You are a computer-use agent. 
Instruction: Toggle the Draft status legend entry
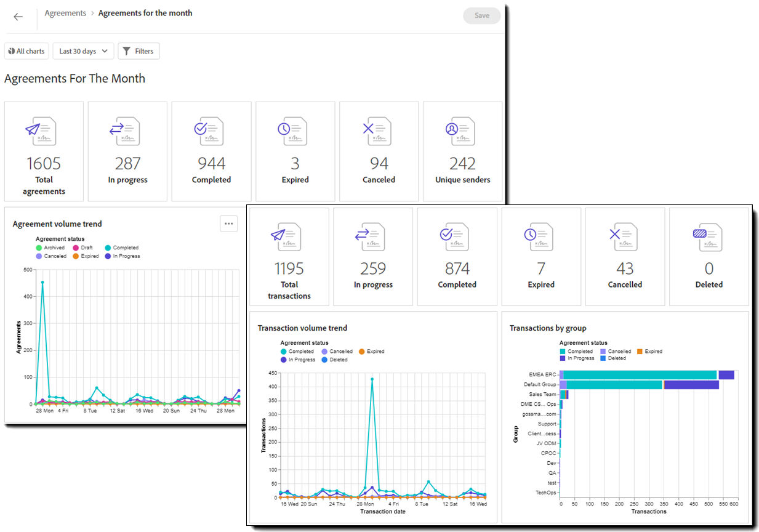click(x=82, y=248)
